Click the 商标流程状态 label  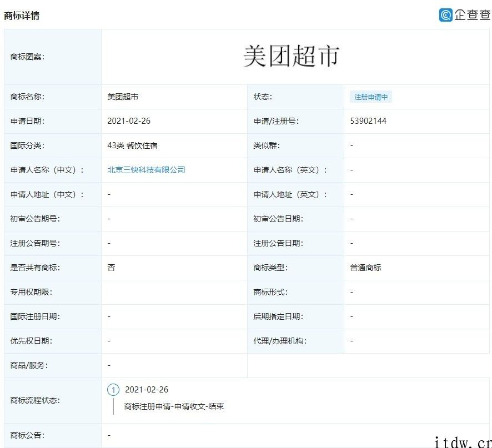coord(35,401)
